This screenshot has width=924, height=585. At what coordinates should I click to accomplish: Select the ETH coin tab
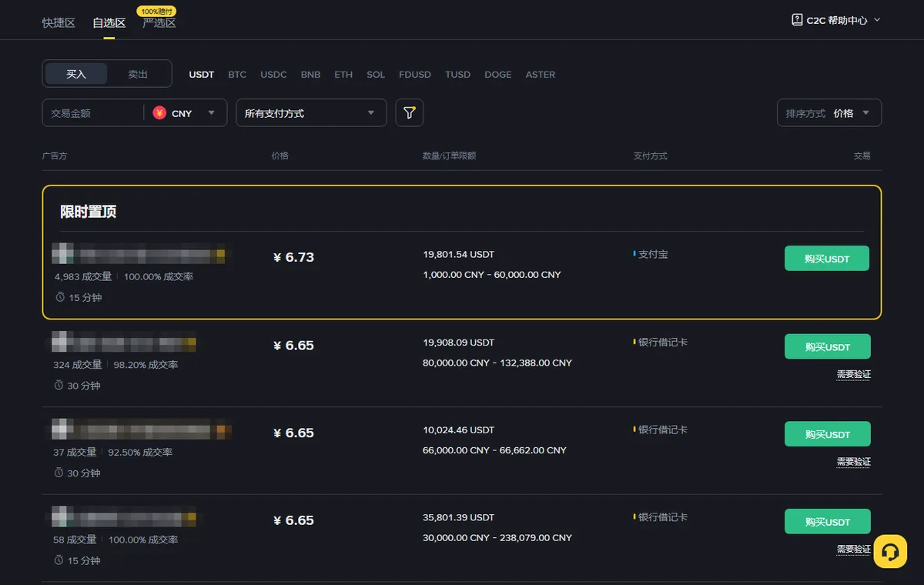(x=343, y=75)
